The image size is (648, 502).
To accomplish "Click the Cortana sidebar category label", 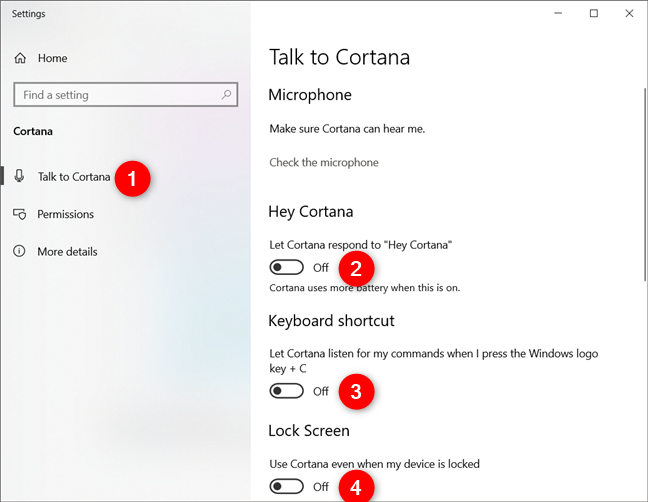I will (x=33, y=131).
